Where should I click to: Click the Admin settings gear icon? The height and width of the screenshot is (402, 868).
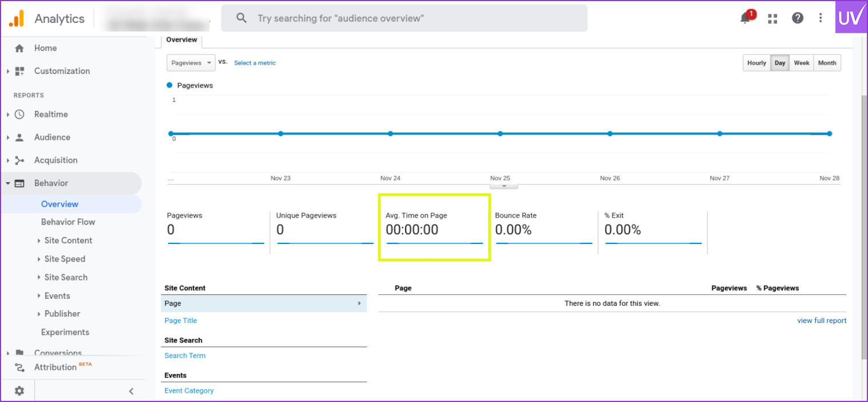click(x=19, y=391)
